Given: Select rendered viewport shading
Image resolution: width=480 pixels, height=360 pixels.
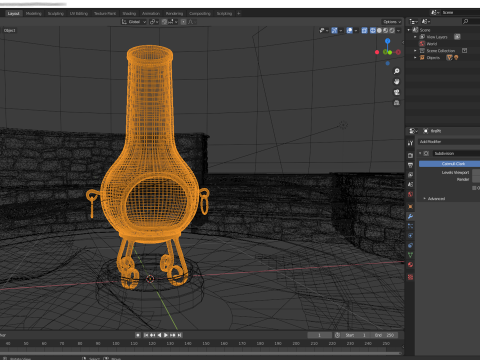Looking at the screenshot, I should [392, 30].
